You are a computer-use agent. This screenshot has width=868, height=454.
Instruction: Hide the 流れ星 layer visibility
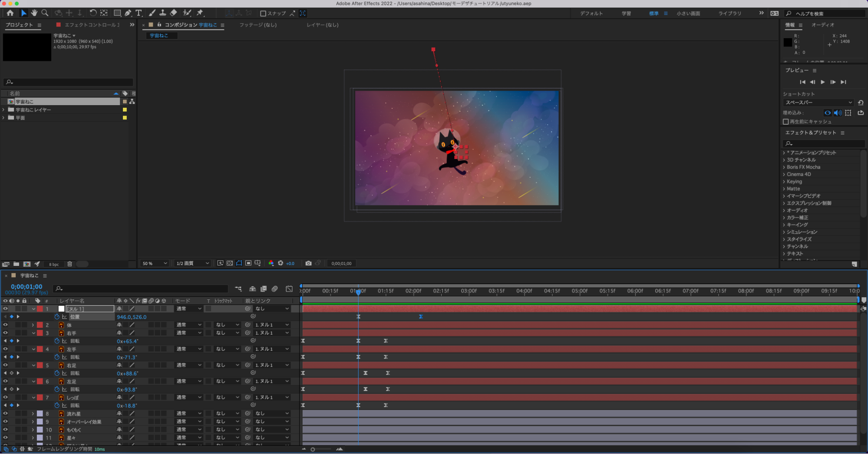(5, 414)
